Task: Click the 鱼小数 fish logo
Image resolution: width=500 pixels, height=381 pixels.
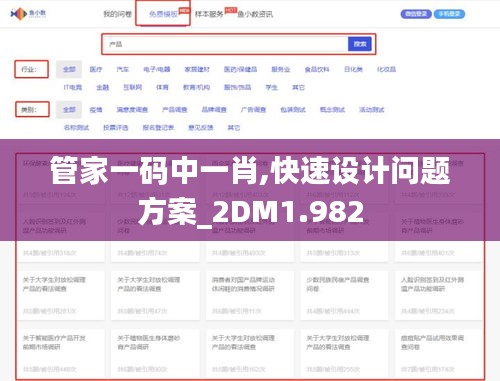Action: (28, 14)
